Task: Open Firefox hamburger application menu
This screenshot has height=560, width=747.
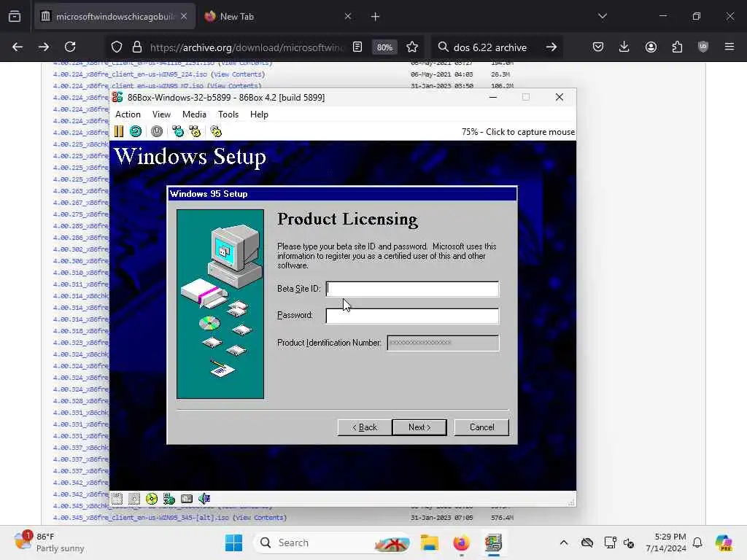Action: (x=729, y=47)
